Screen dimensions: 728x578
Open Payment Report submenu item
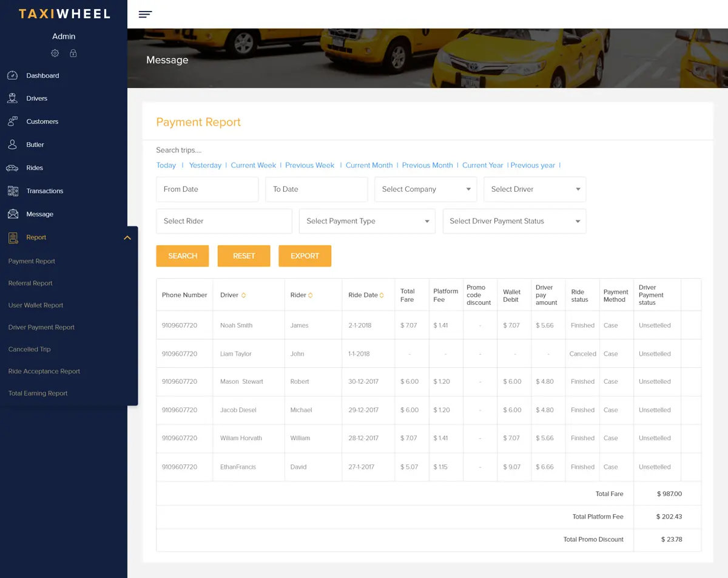click(x=32, y=261)
